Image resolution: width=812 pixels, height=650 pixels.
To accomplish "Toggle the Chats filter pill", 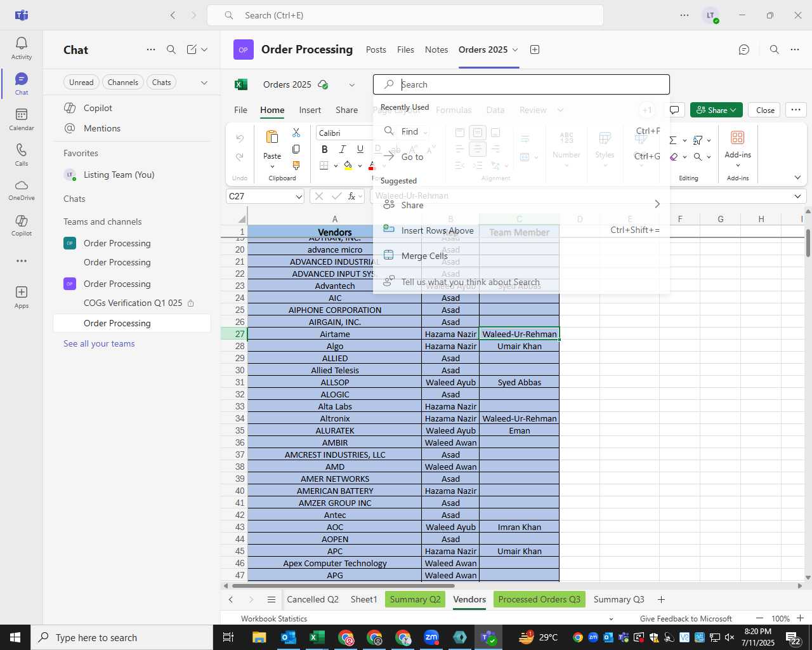I will tap(162, 83).
